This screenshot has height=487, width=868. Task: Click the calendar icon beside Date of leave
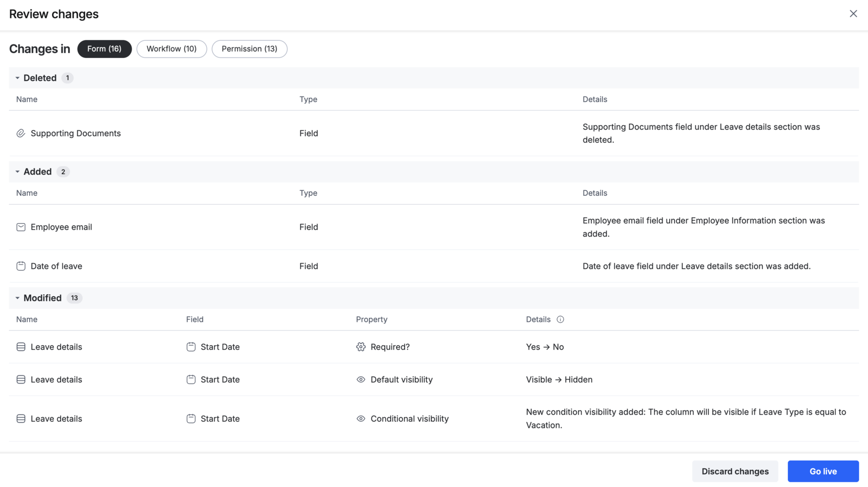click(21, 266)
